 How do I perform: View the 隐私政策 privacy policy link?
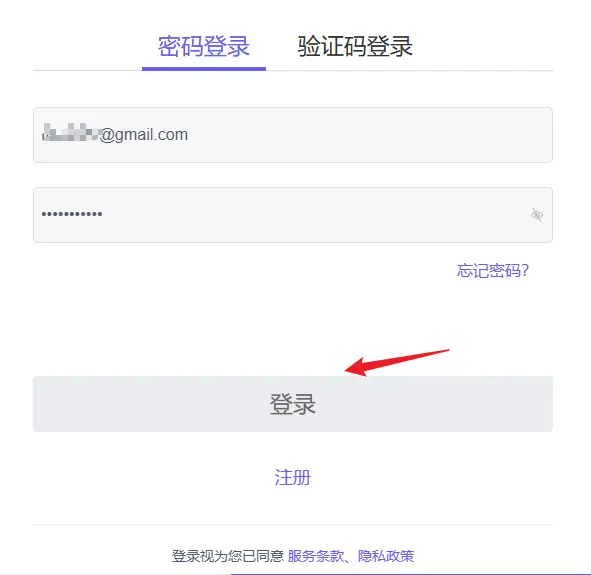[386, 556]
